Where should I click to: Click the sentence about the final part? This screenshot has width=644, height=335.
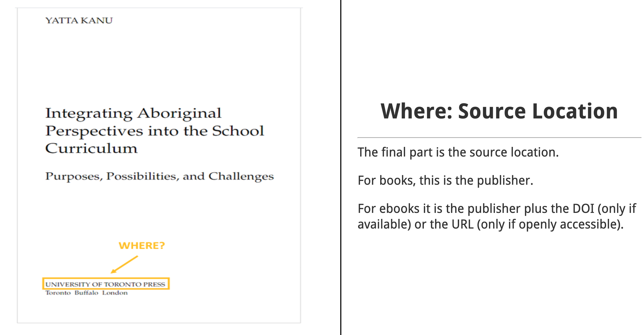tap(458, 152)
